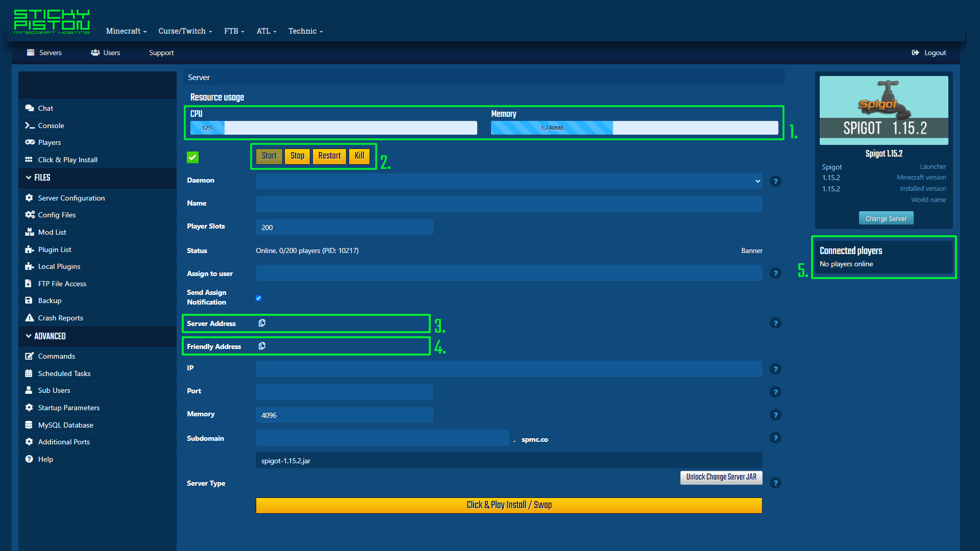
Task: Copy the Server Address with copy icon
Action: (x=262, y=323)
